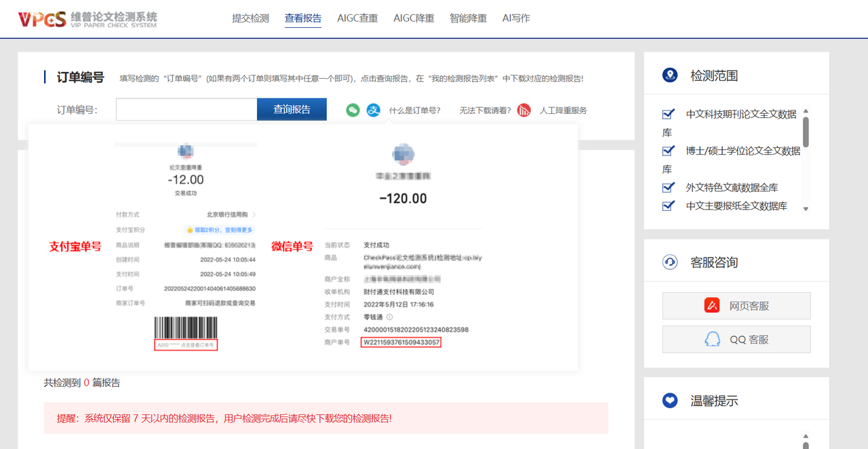
Task: Toggle the 外文特色文献数据全库 checkbox
Action: (x=669, y=187)
